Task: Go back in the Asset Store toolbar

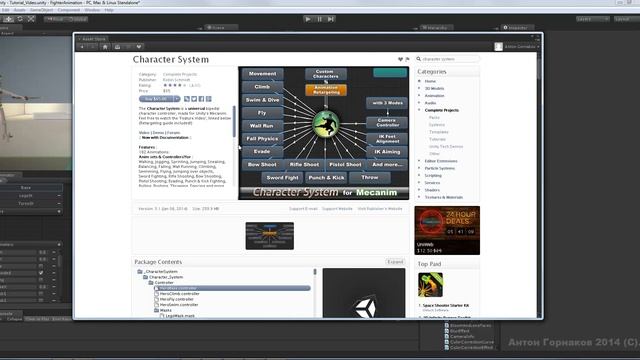Action: 82,47
